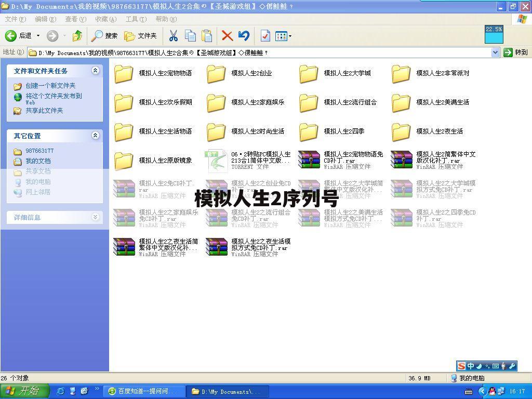The width and height of the screenshot is (532, 399).
Task: Click 将这个文件夹发布到 Web link
Action: [54, 98]
